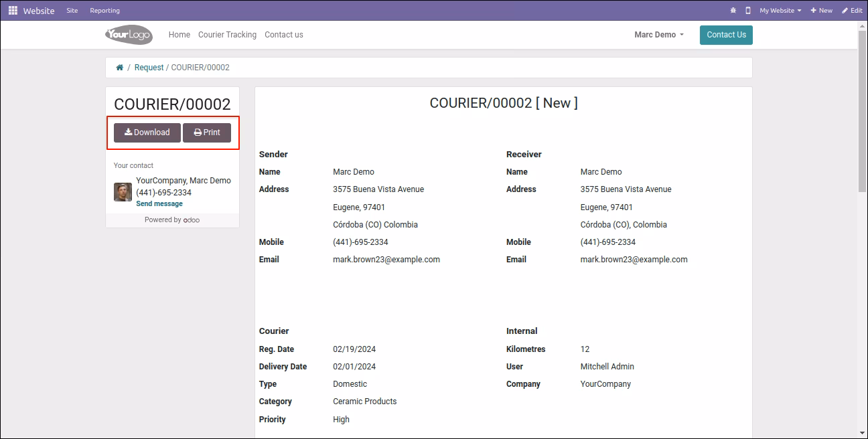Click the sender mobile (441)-695-2334

(x=360, y=242)
